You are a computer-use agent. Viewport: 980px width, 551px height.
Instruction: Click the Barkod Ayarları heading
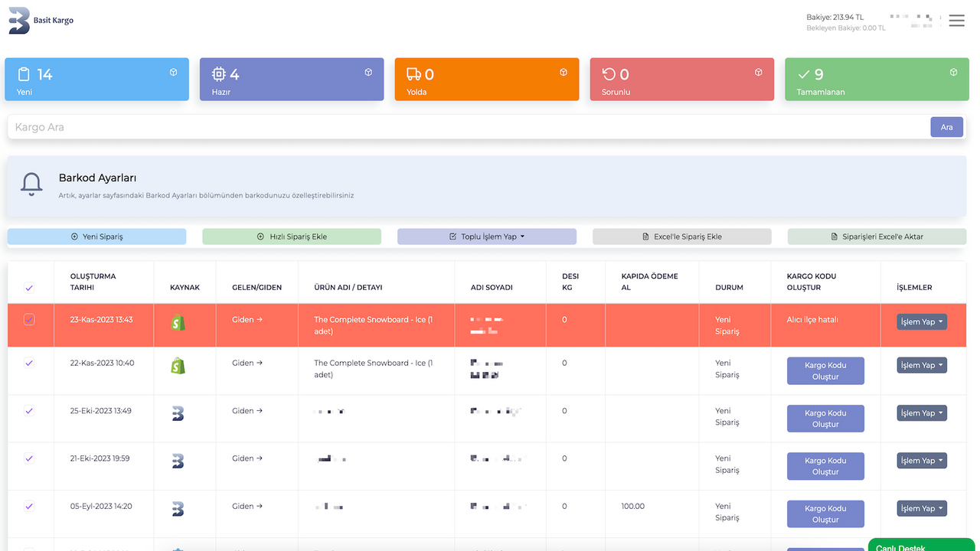[97, 178]
